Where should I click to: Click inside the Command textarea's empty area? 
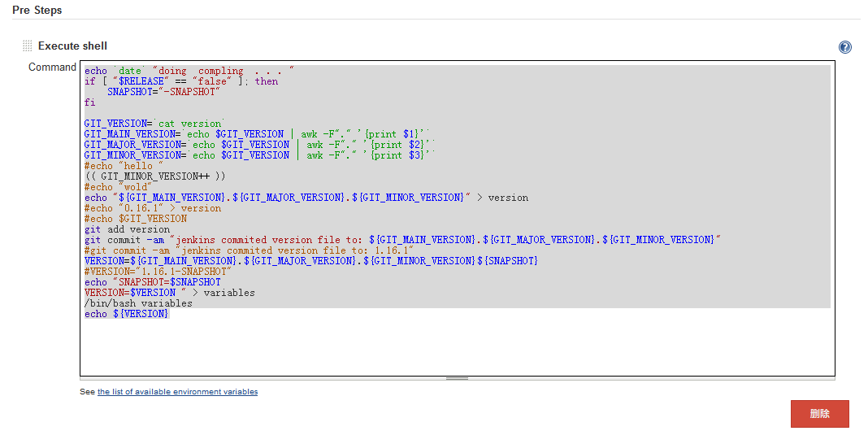458,348
